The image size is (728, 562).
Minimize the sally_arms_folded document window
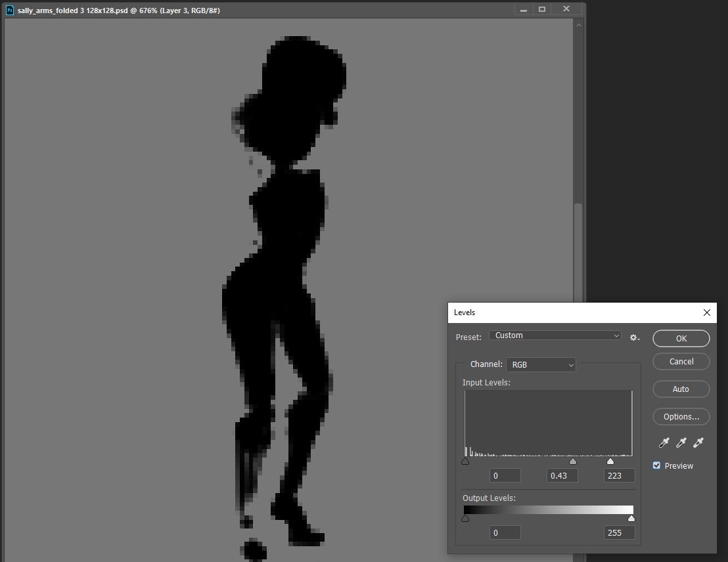[524, 10]
